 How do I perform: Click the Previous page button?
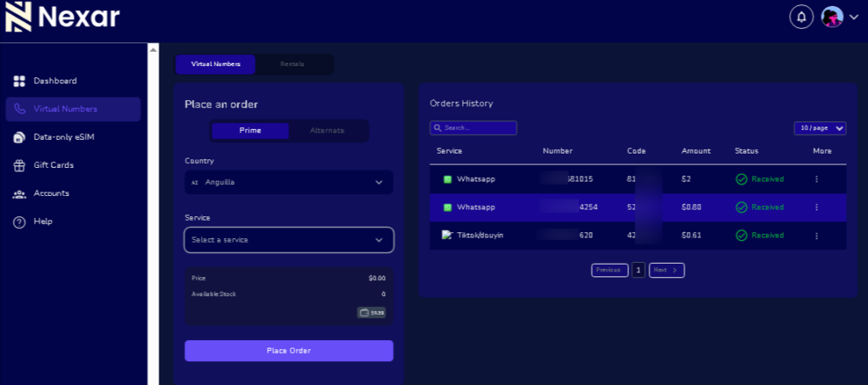click(609, 271)
